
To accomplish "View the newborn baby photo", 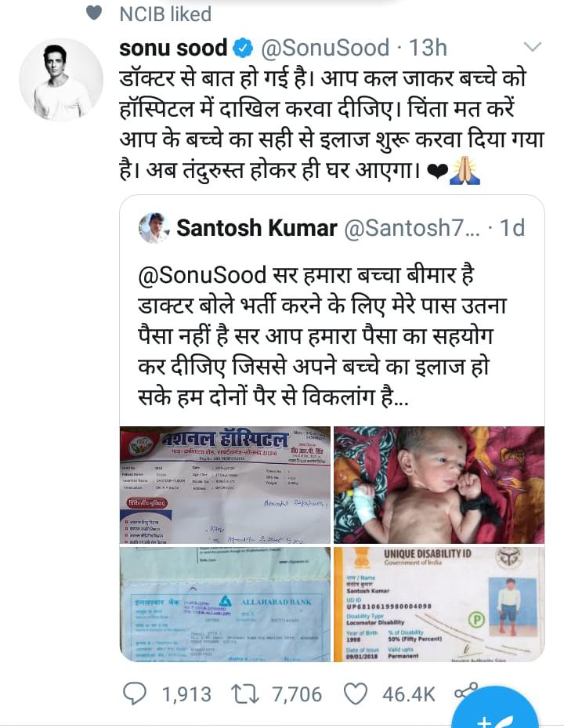I will 439,485.
